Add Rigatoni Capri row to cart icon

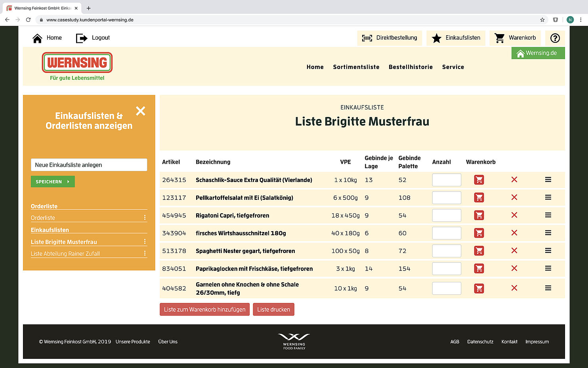[479, 215]
